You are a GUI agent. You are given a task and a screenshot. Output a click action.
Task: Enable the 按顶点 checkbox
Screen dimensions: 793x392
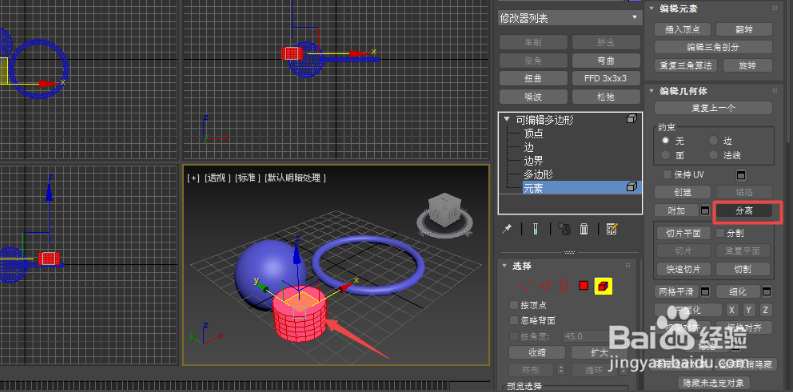point(514,306)
